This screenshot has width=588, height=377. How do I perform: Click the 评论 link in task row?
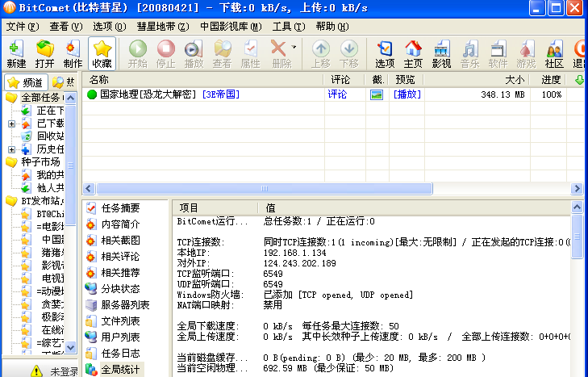pos(337,94)
